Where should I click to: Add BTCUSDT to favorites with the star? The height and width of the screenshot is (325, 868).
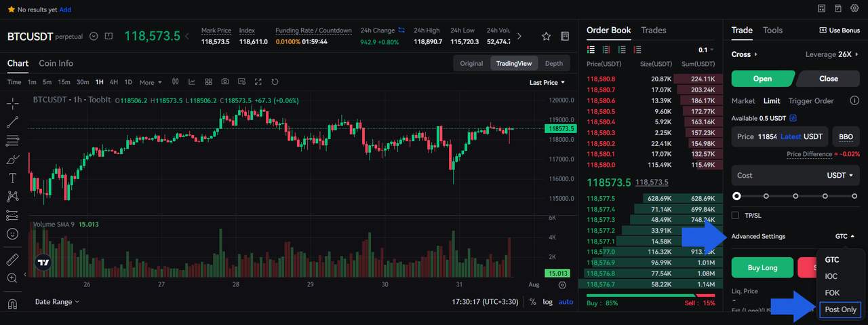tap(546, 36)
